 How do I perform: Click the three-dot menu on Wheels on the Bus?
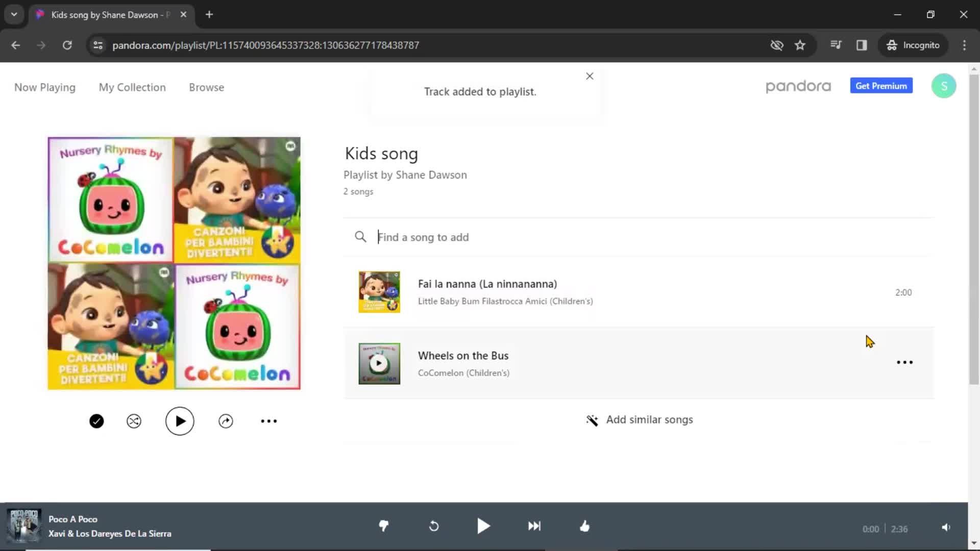[x=905, y=363]
